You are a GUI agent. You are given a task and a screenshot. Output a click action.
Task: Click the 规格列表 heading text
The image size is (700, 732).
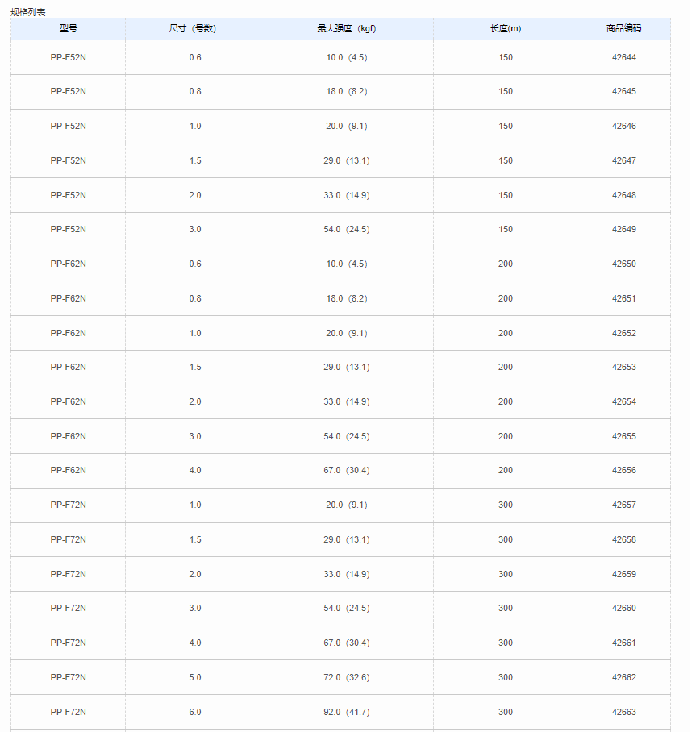point(28,12)
